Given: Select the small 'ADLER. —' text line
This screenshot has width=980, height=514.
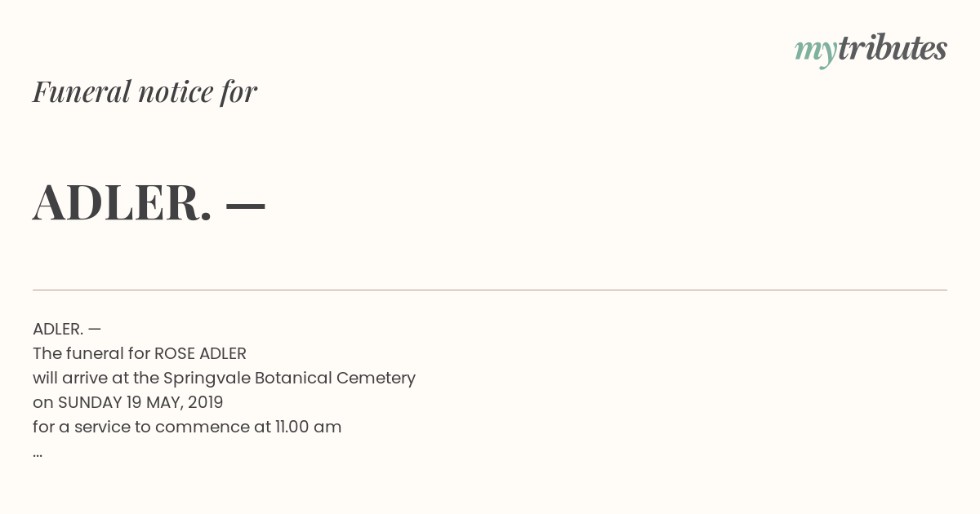Looking at the screenshot, I should pyautogui.click(x=67, y=329).
